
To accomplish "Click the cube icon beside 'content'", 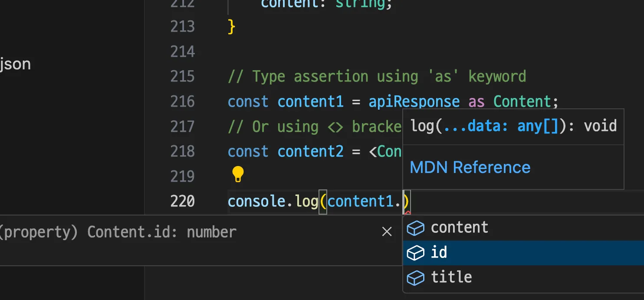I will point(416,228).
